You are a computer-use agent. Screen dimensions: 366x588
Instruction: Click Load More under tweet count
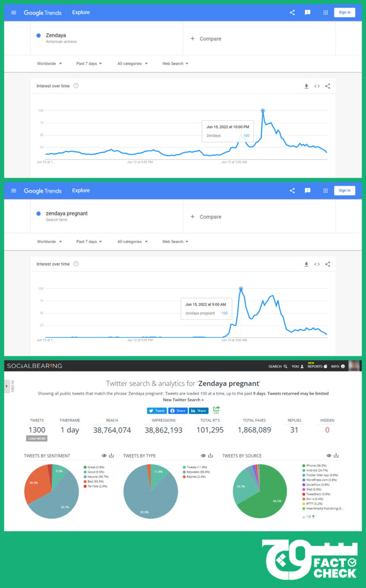click(x=37, y=438)
